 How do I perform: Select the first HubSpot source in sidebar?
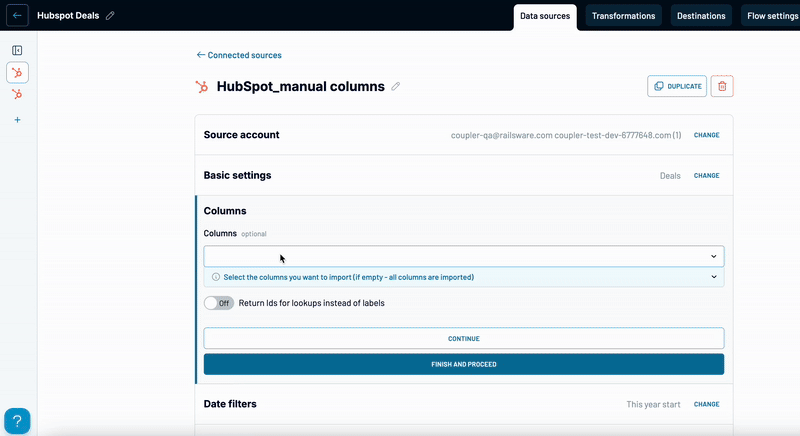[x=17, y=72]
